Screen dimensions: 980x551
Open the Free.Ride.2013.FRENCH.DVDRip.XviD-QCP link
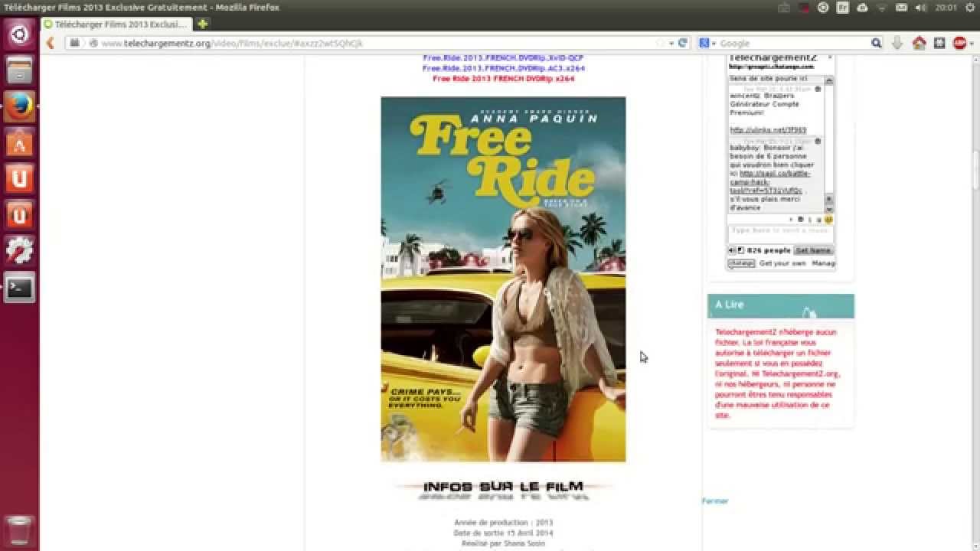503,58
